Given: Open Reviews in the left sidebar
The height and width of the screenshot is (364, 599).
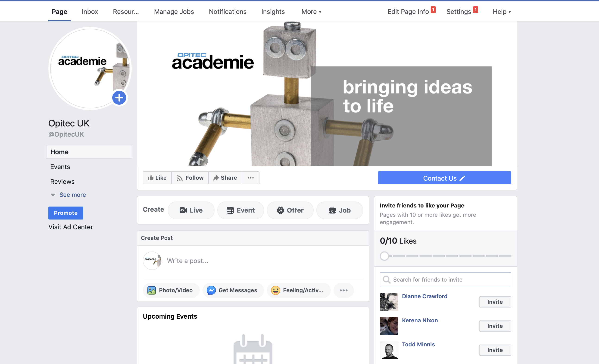Looking at the screenshot, I should pyautogui.click(x=62, y=182).
